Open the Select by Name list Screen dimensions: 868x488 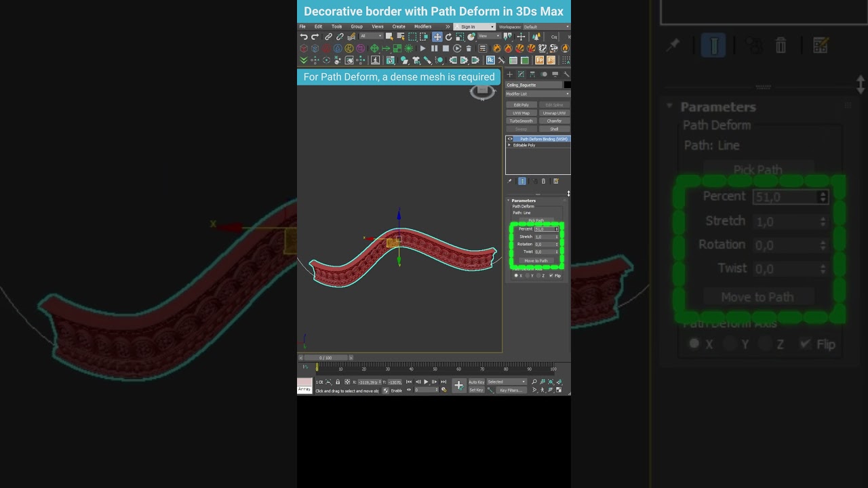coord(401,37)
